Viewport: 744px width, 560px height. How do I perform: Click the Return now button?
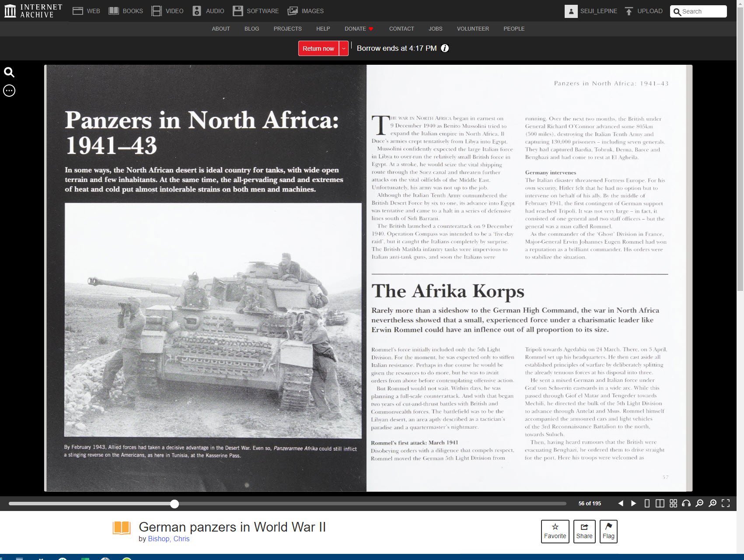point(318,49)
